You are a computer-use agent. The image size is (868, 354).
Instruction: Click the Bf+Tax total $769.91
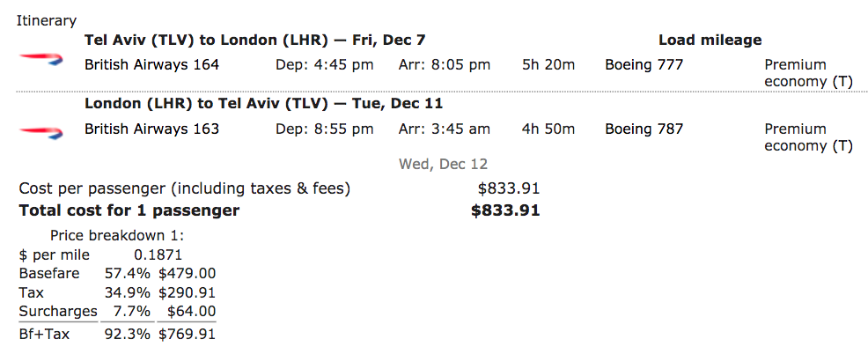click(x=188, y=334)
